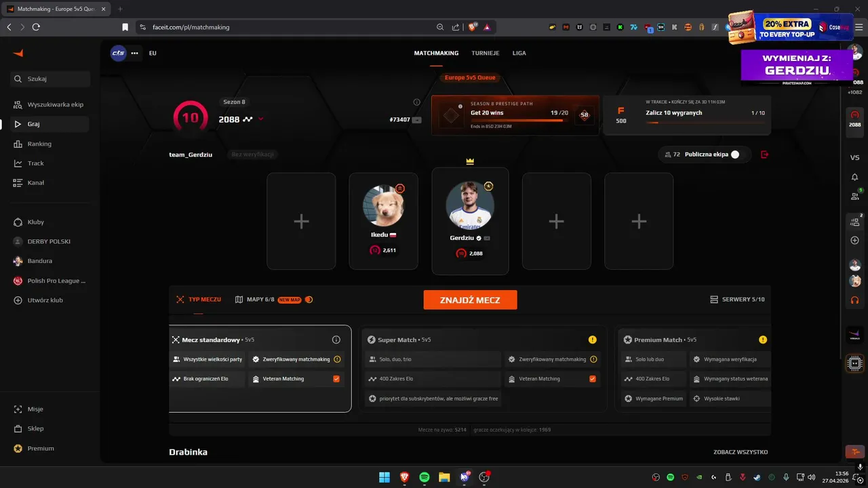This screenshot has height=488, width=868.
Task: Click the level 10 skill badge
Action: [191, 118]
